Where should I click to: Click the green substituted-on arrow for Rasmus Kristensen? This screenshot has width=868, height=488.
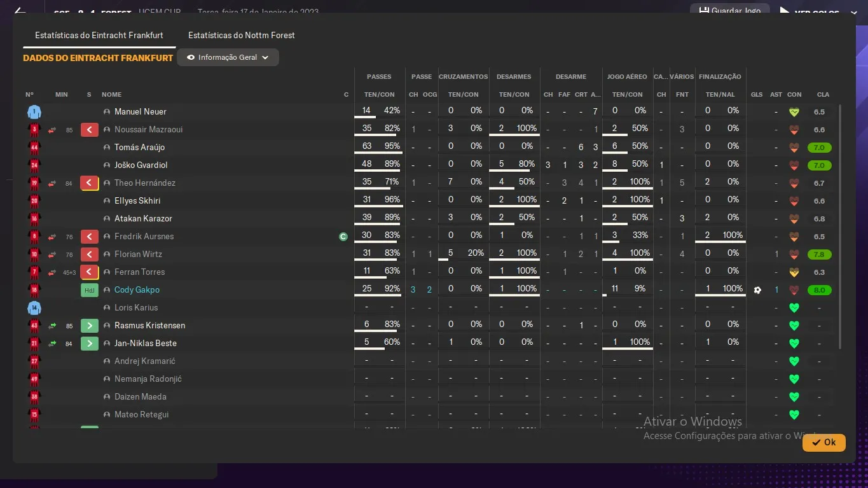click(89, 326)
